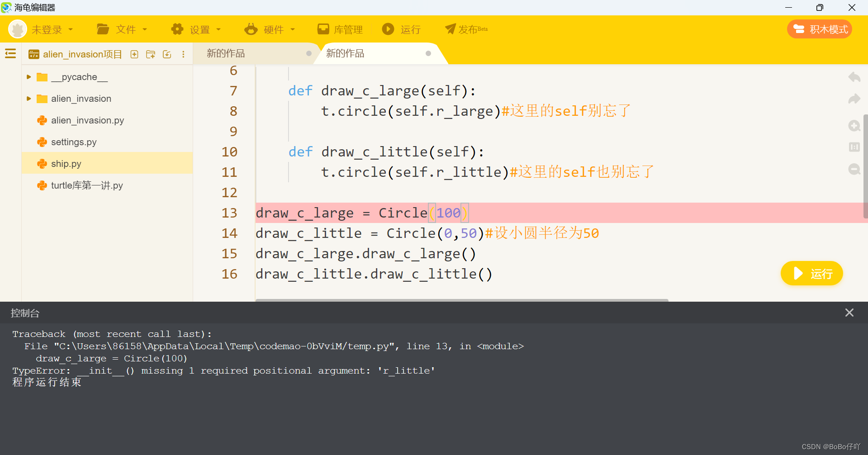This screenshot has height=455, width=868.
Task: Click the __pycache__ folder icon
Action: (x=42, y=77)
